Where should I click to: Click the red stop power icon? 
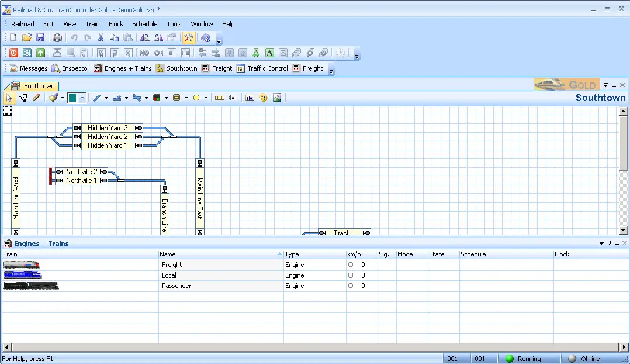tap(13, 53)
